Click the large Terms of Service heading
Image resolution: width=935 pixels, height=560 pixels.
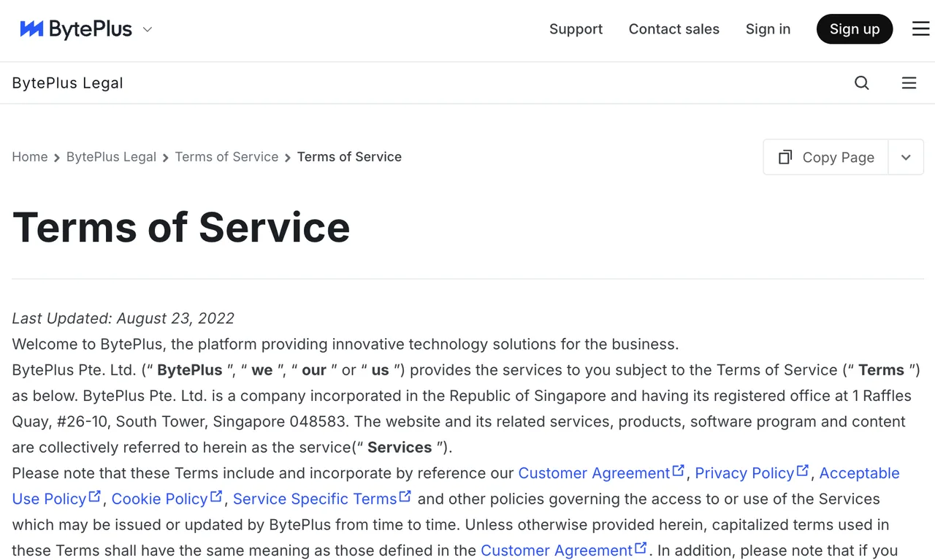pos(181,227)
